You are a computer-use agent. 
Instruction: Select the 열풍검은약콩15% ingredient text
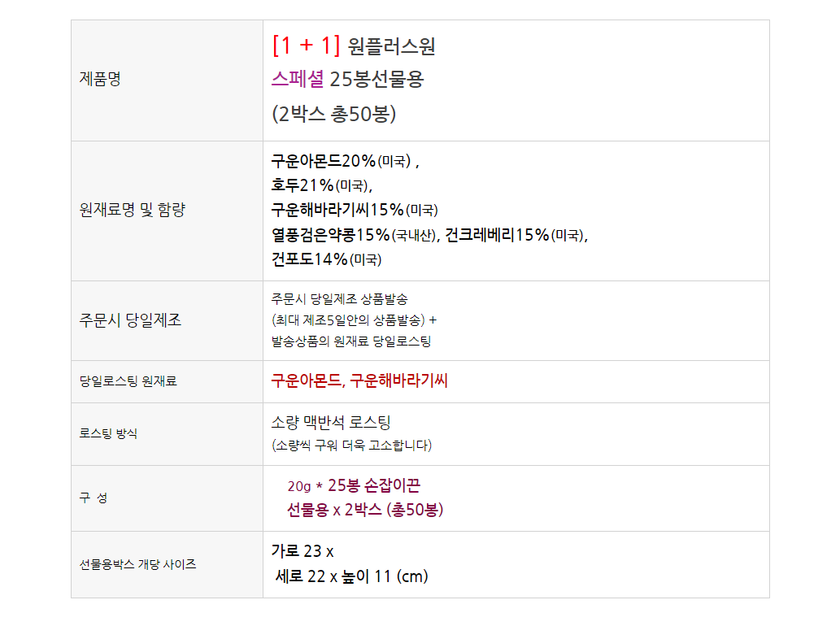coord(331,235)
